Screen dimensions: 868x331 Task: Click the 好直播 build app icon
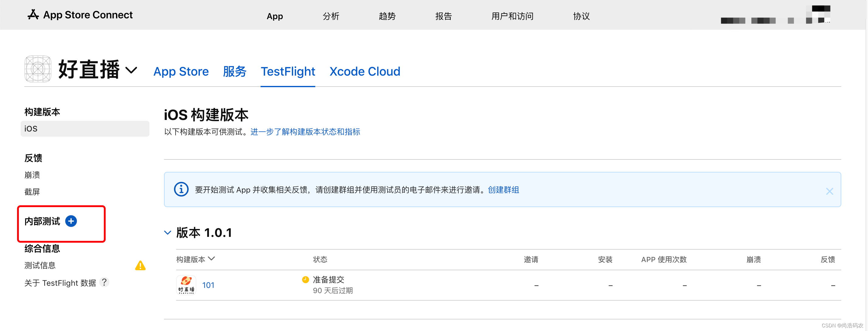pyautogui.click(x=186, y=285)
